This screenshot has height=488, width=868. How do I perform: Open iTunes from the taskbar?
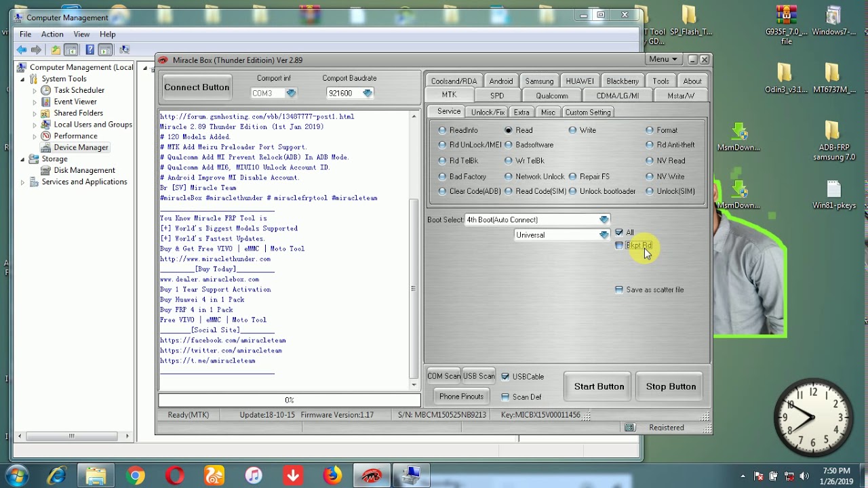(254, 476)
